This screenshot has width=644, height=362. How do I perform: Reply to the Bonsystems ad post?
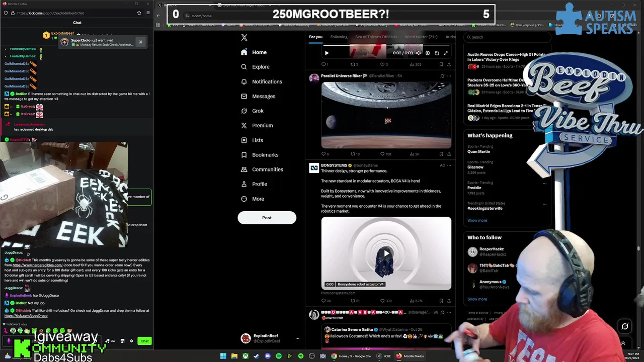coord(324,301)
